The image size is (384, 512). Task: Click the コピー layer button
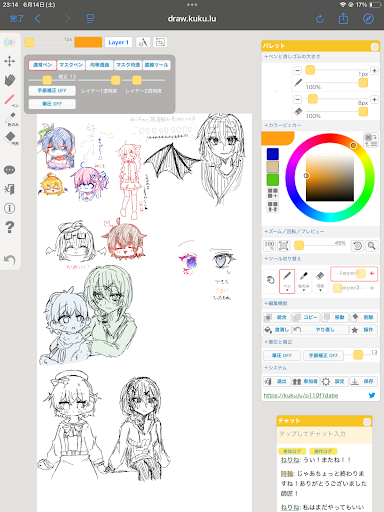(x=306, y=317)
